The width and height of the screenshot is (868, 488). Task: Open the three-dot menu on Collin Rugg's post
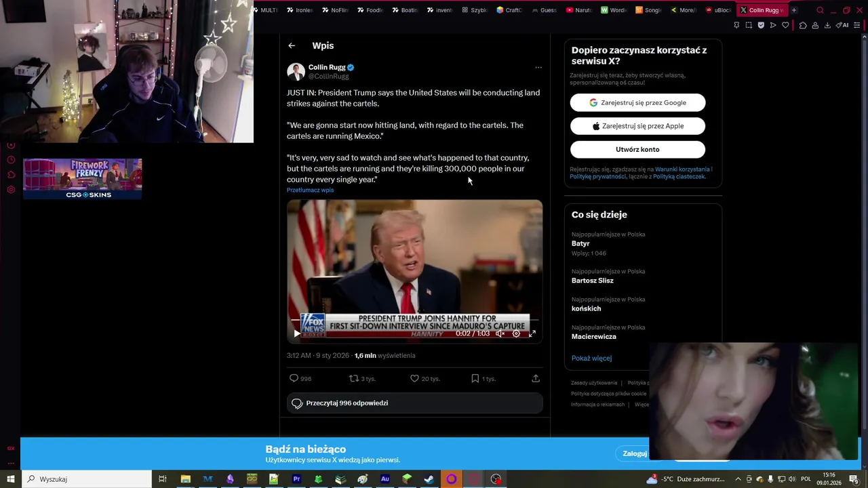pyautogui.click(x=538, y=68)
